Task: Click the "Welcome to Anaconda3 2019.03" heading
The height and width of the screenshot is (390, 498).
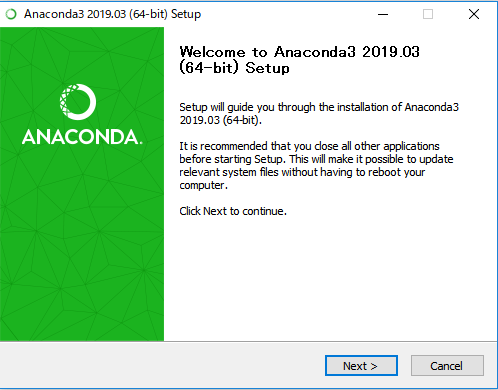Action: pos(299,52)
